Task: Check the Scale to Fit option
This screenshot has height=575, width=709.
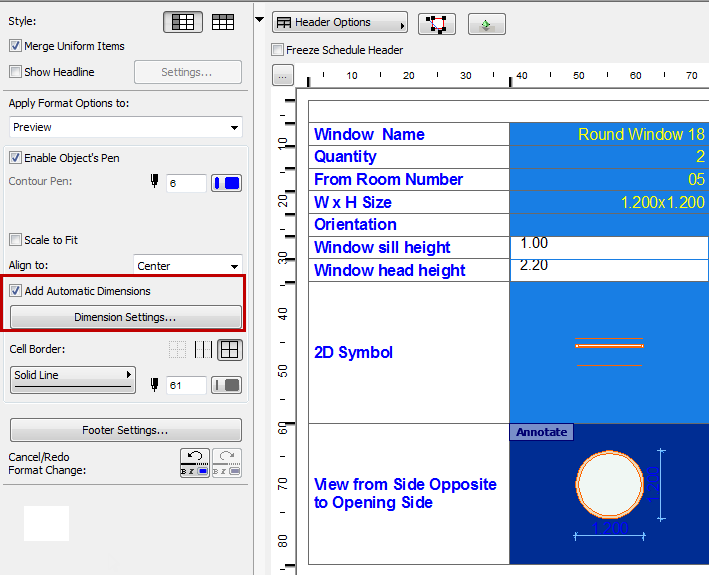Action: [15, 239]
